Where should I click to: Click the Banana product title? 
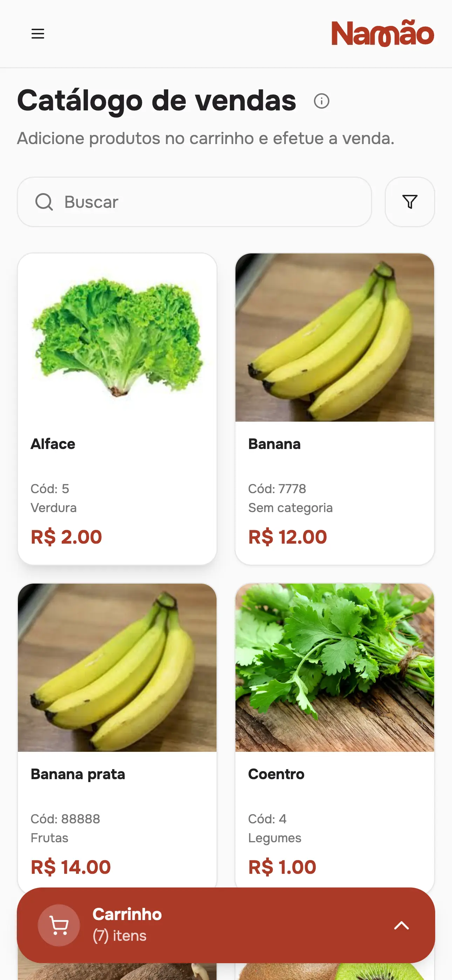point(274,444)
